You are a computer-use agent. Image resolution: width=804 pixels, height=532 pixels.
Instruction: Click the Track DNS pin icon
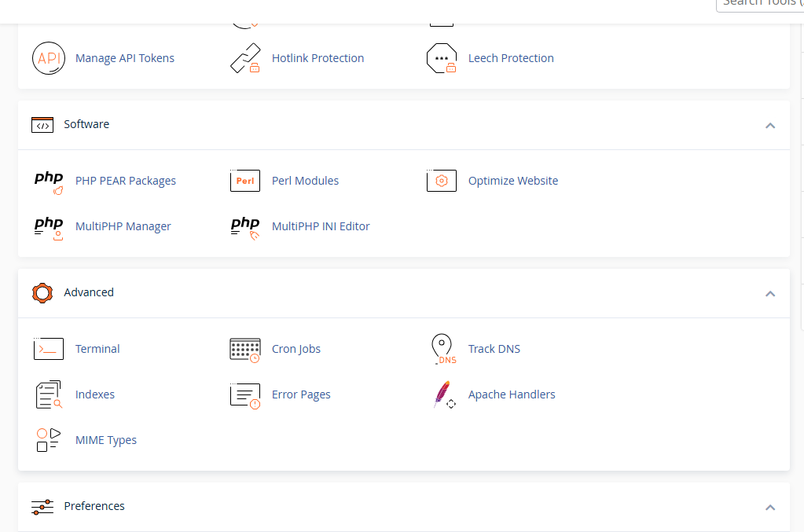(443, 349)
